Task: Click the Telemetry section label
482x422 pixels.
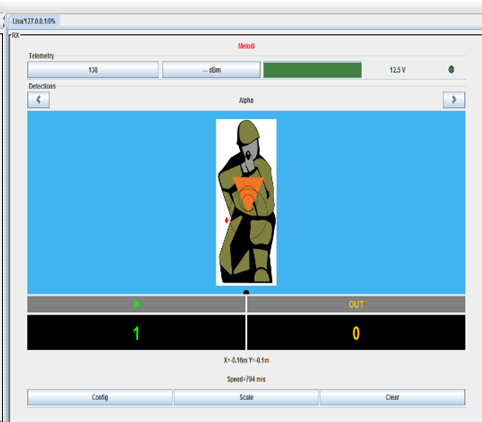Action: click(41, 56)
